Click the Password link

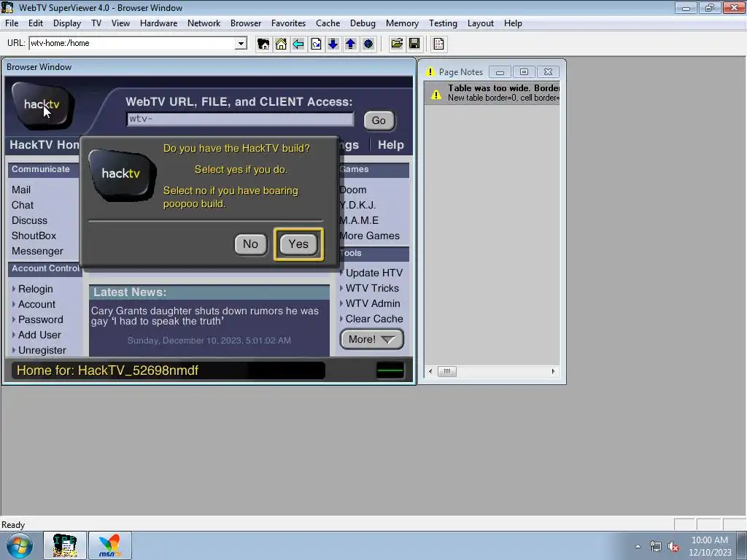(x=41, y=319)
